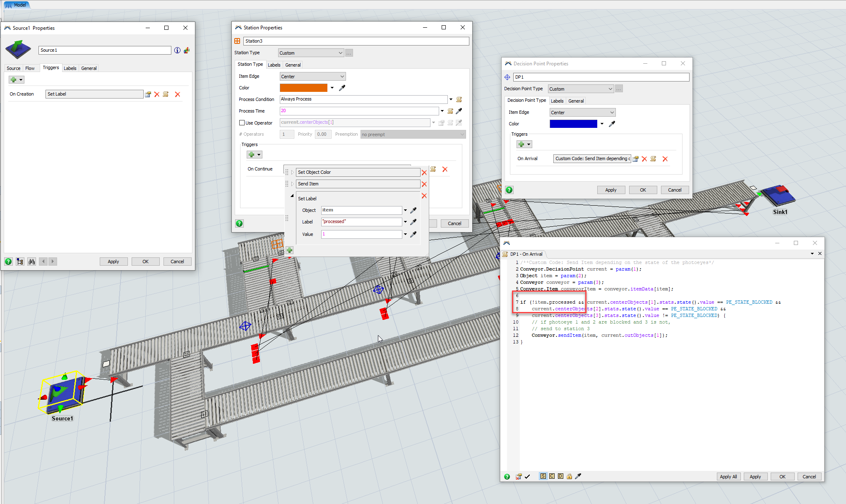Click the eyedropper next to Process Time
This screenshot has width=846, height=504.
click(x=459, y=111)
